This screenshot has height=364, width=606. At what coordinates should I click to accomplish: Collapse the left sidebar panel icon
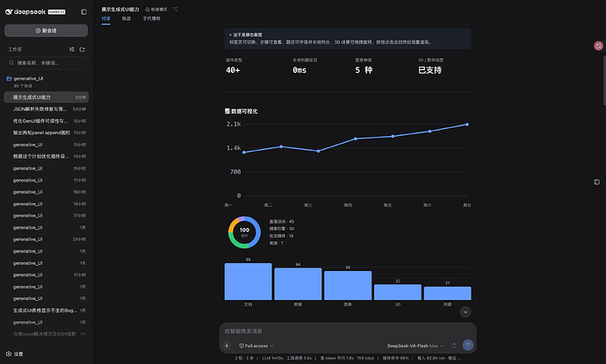coord(83,12)
